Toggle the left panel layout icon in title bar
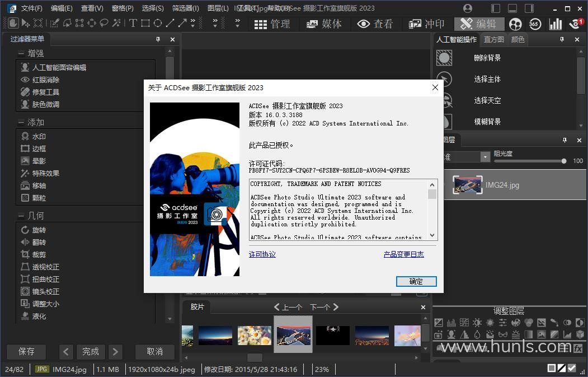This screenshot has width=588, height=377. 496,8
